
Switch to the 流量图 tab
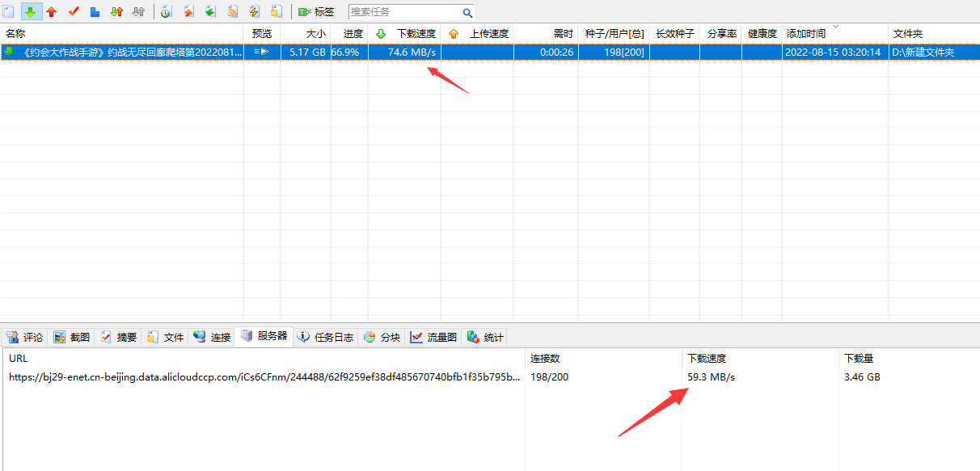[433, 337]
